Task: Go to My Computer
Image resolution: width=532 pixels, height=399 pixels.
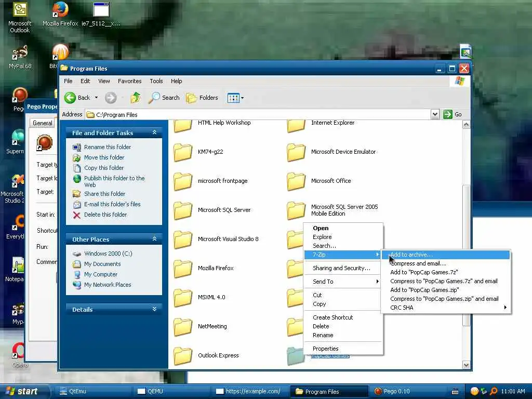Action: click(x=100, y=274)
